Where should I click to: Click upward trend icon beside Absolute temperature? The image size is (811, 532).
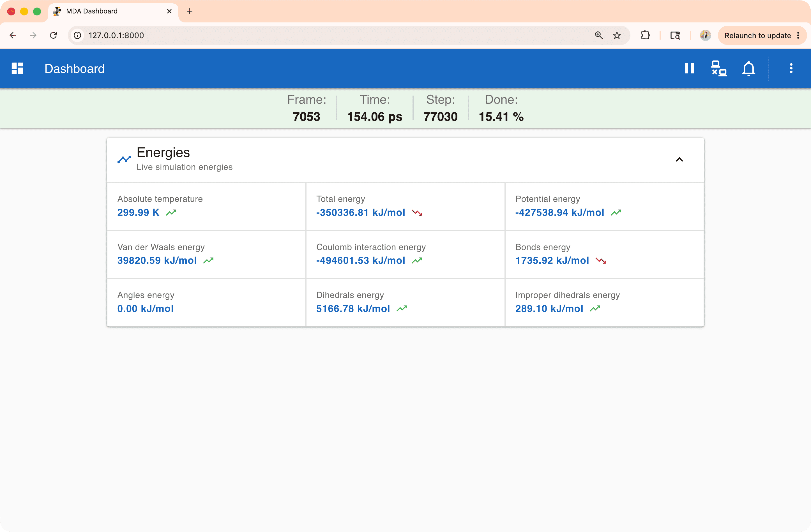171,212
